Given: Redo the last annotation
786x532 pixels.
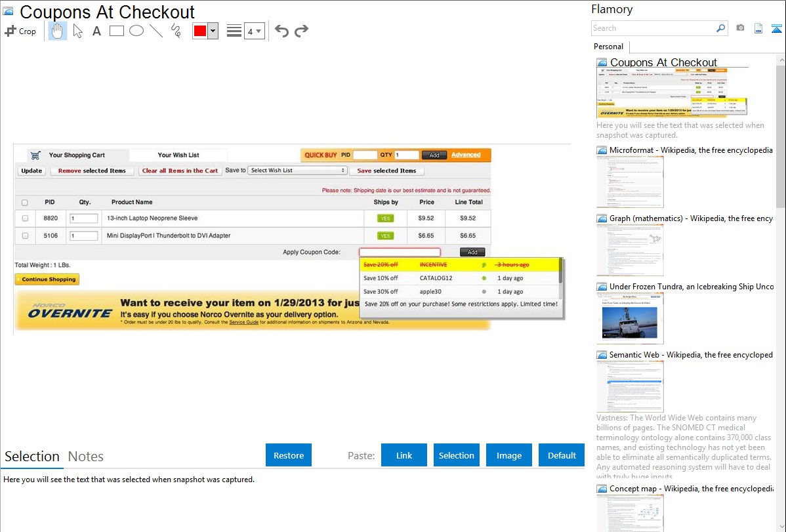Looking at the screenshot, I should click(301, 31).
